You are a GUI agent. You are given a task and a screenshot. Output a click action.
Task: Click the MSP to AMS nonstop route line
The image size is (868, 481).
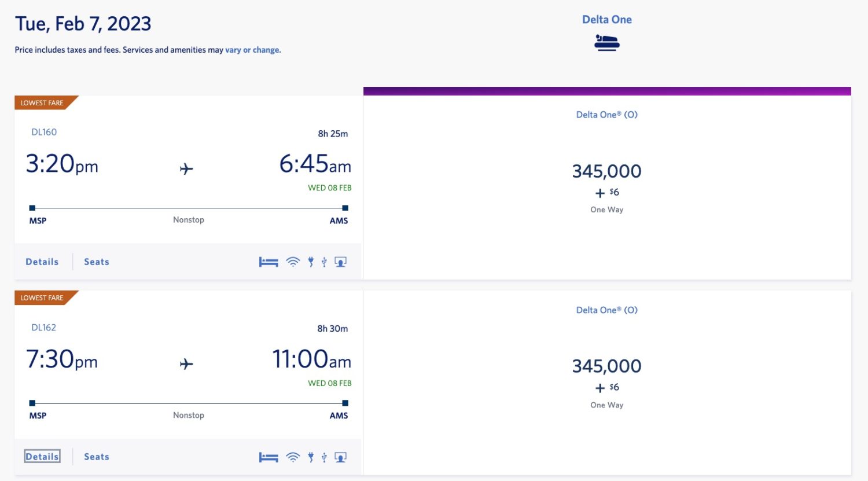(188, 207)
